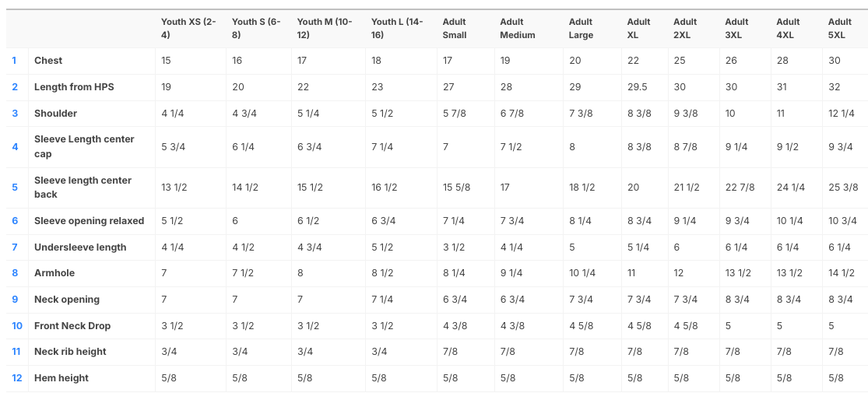This screenshot has width=868, height=400.
Task: Select the Undersleeve length row label
Action: 80,247
